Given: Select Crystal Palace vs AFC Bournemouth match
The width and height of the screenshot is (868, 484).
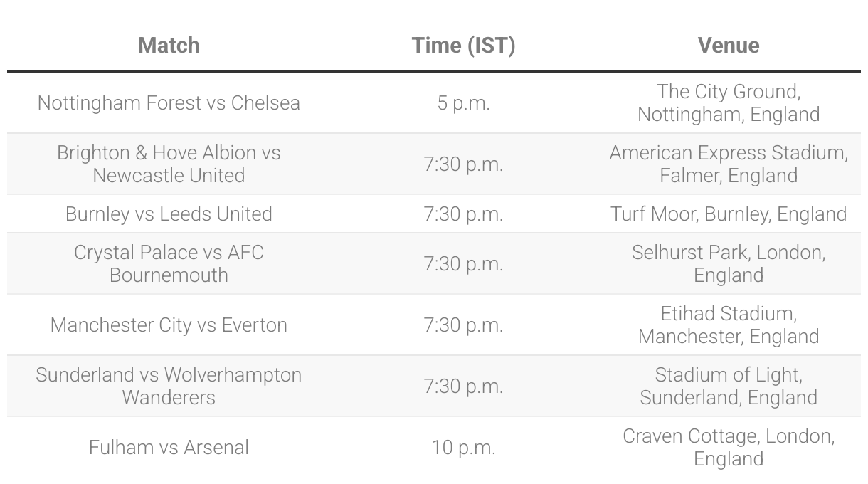Looking at the screenshot, I should (x=169, y=263).
